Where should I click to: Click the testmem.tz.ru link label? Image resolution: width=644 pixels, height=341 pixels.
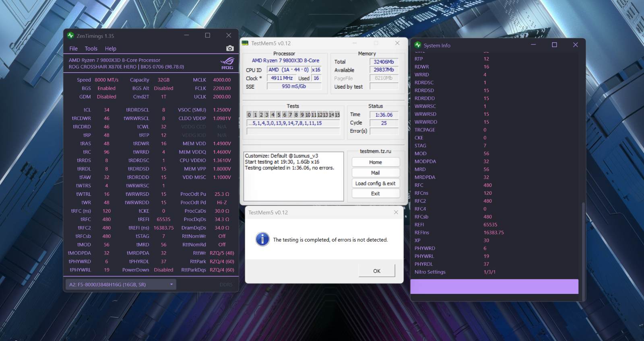376,151
